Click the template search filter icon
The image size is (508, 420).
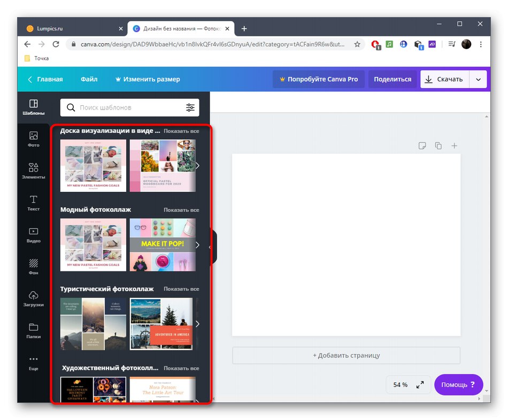coord(190,107)
